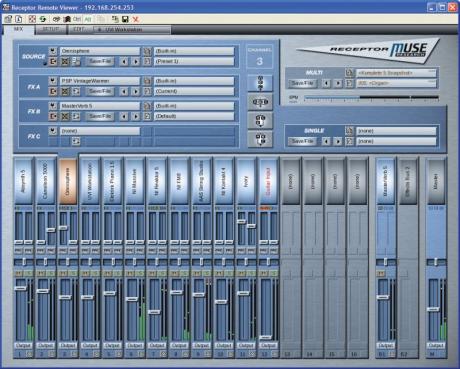The height and width of the screenshot is (369, 460).
Task: Open the Output menu on channel 1
Action: tap(23, 345)
